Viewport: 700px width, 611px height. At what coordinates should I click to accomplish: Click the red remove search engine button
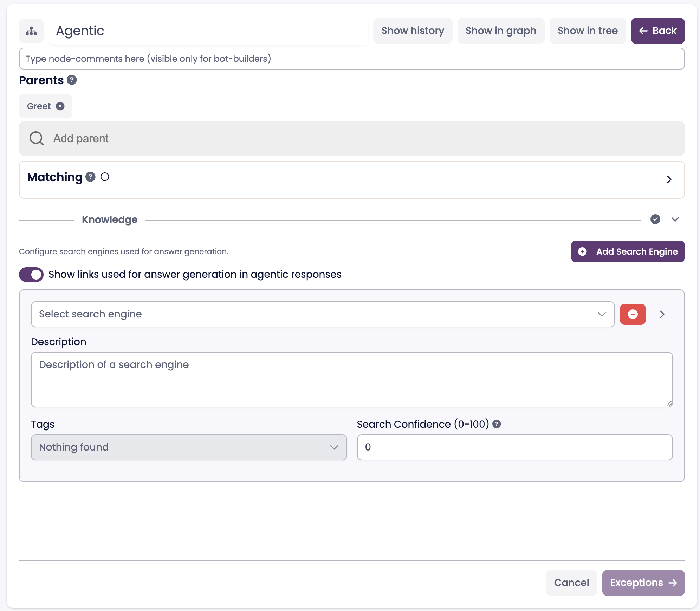pos(633,314)
